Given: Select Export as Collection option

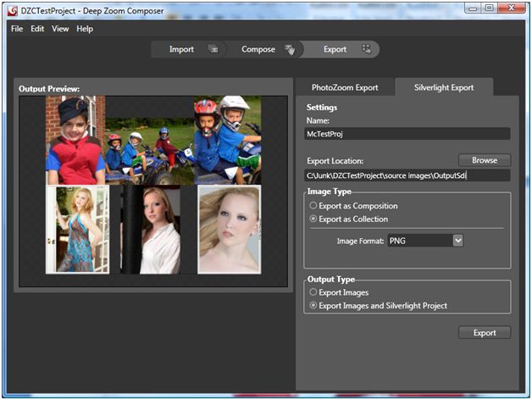Looking at the screenshot, I should click(314, 219).
